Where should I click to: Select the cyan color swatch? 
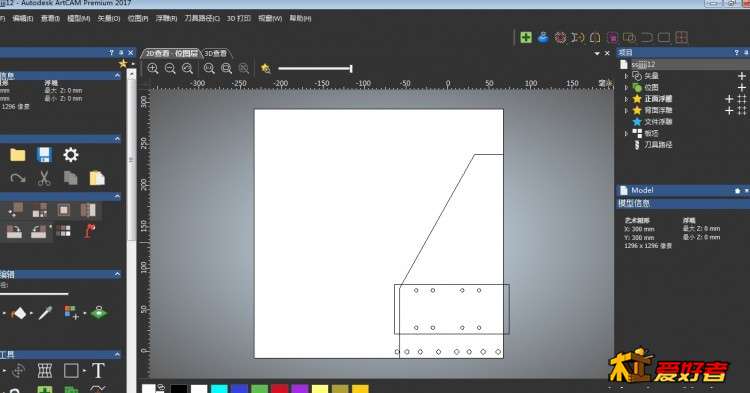click(219, 389)
